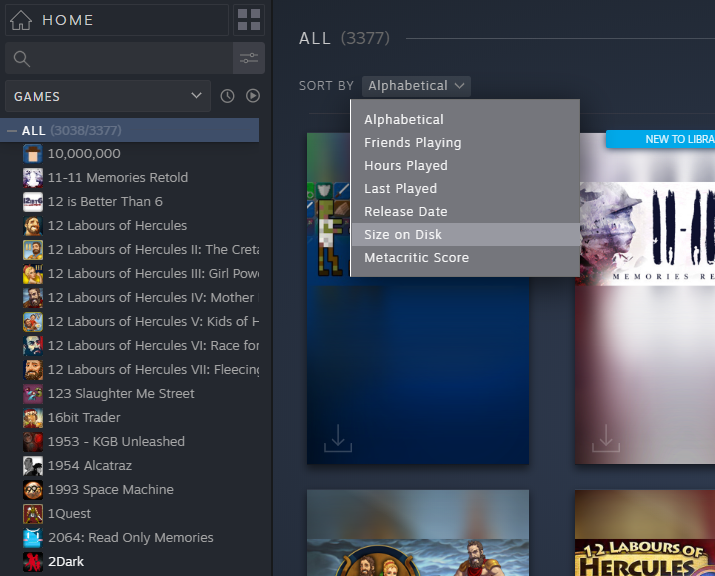
Task: Click the 12 Labours of Hercules icon
Action: [33, 226]
